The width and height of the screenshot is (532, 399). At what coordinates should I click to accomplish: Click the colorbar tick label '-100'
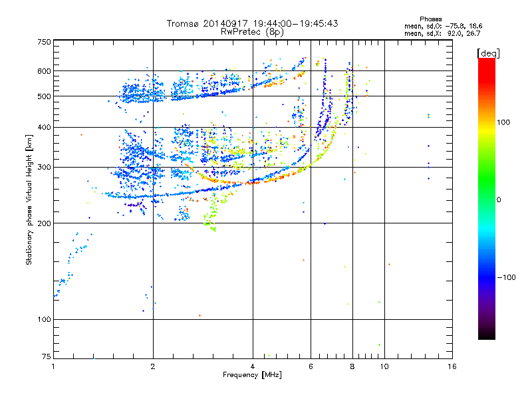506,277
